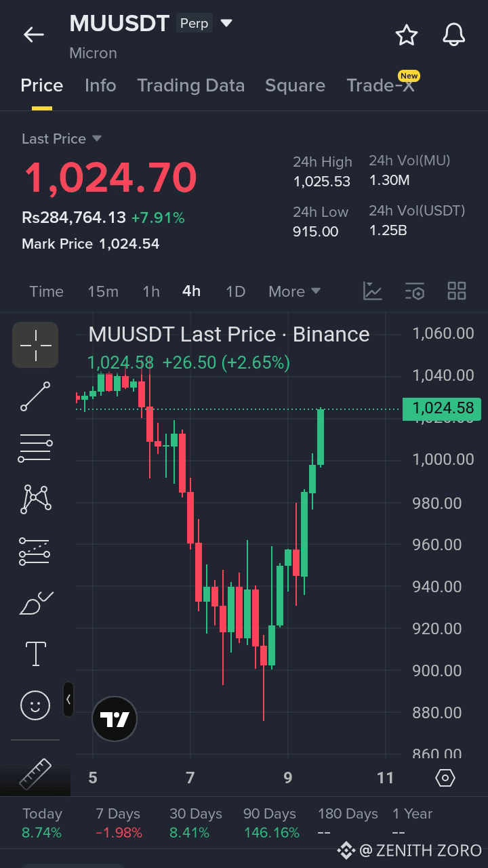Click the 1,024.70 last price value
The image size is (488, 868).
click(x=110, y=177)
